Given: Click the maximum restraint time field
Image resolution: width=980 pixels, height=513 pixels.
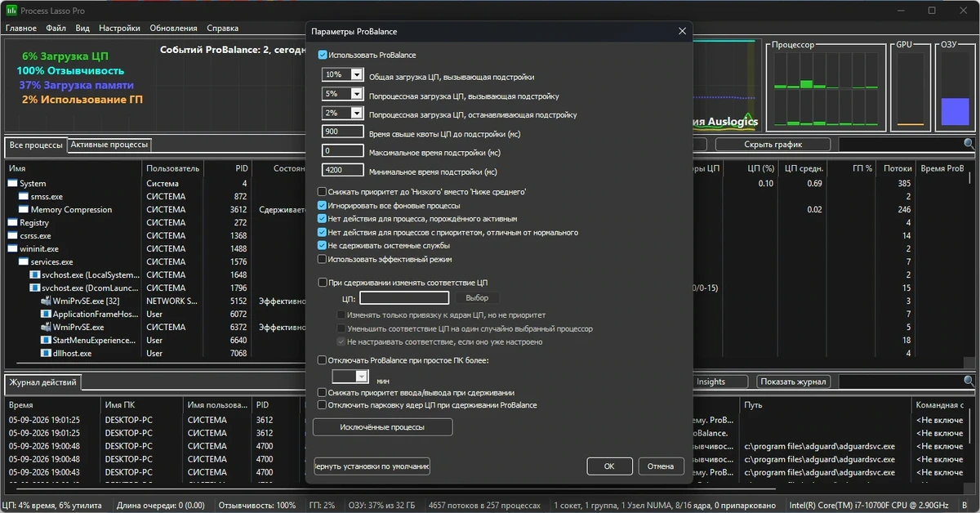Looking at the screenshot, I should (343, 151).
